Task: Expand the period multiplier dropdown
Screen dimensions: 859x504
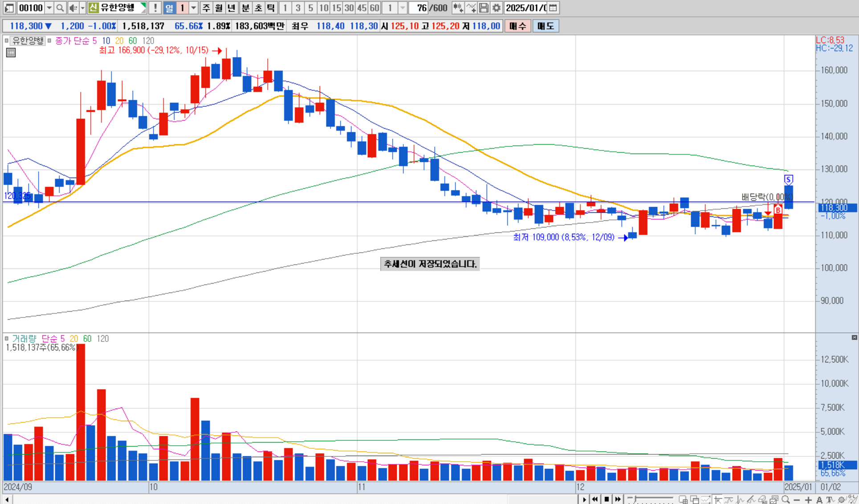Action: (x=193, y=8)
